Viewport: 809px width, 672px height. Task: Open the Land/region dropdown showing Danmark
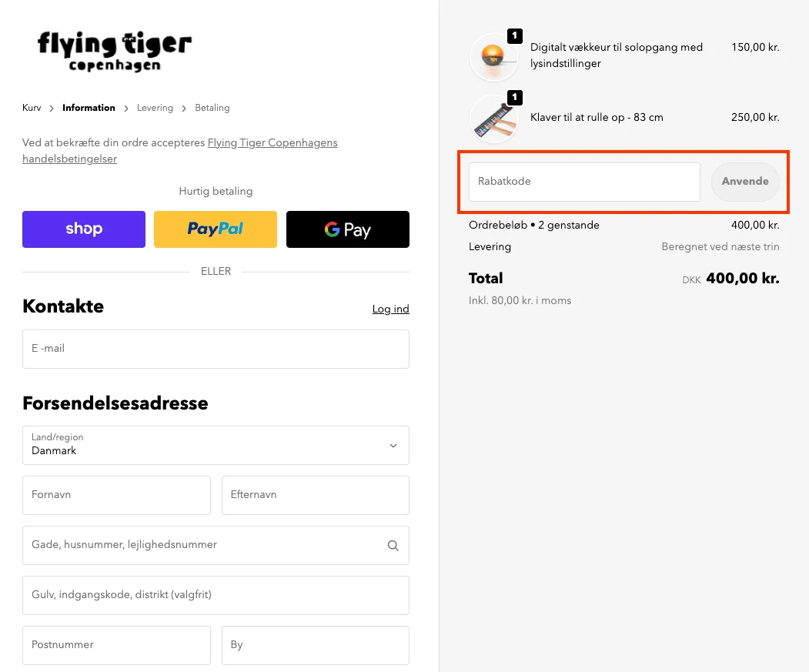tap(216, 445)
